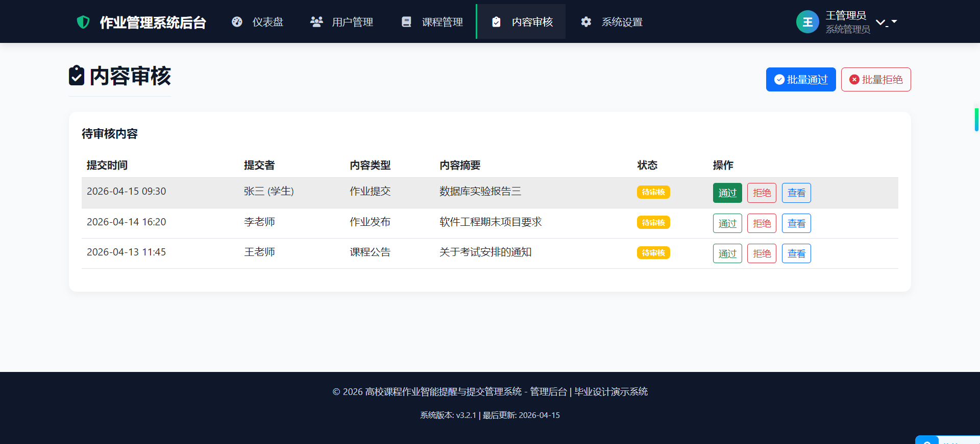980x444 pixels.
Task: Reject 软件工程期末项目要求 with 拒绝
Action: point(762,223)
